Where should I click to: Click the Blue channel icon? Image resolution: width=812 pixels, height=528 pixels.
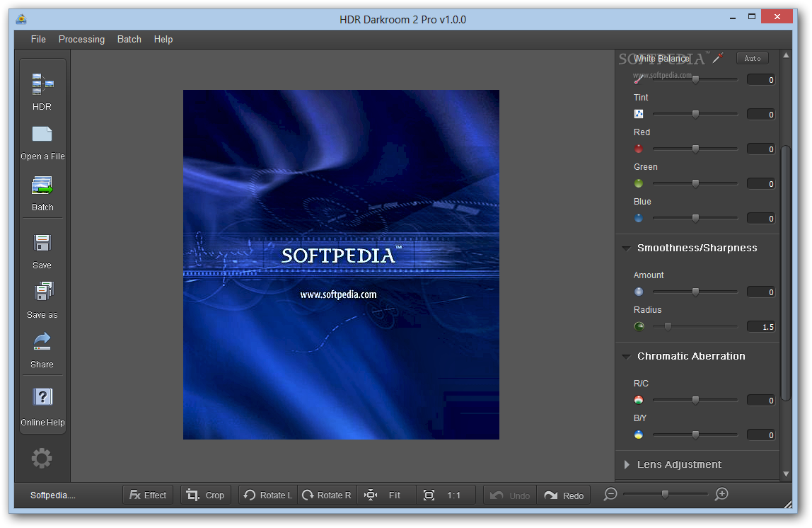pos(639,218)
